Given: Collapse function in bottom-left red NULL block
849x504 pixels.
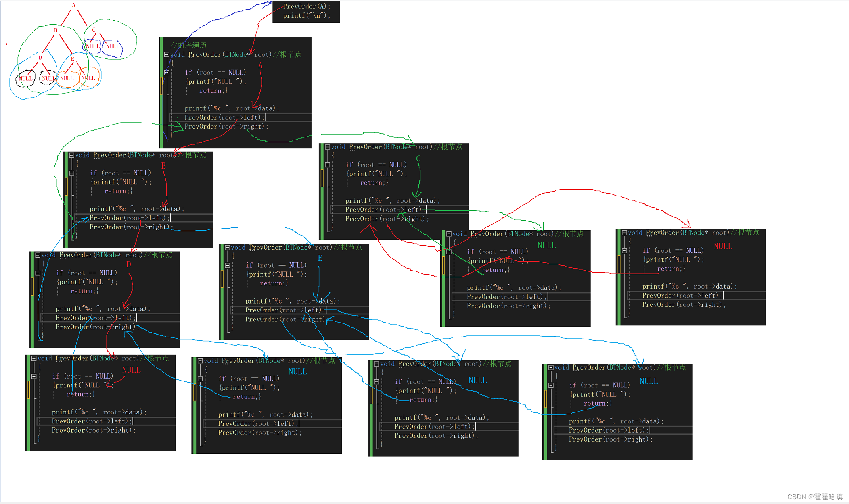Looking at the screenshot, I should click(x=34, y=358).
